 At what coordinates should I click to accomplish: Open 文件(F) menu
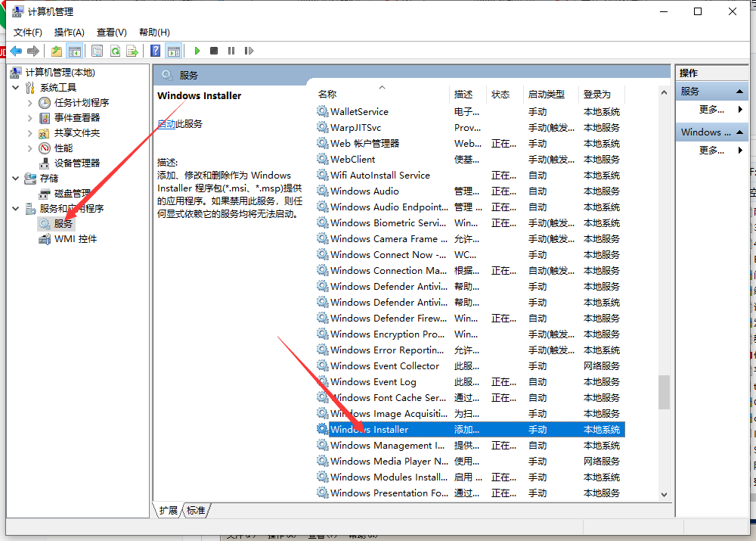click(27, 33)
